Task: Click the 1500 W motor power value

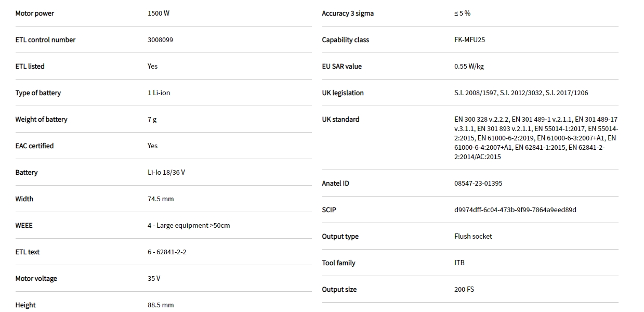Action: point(159,14)
